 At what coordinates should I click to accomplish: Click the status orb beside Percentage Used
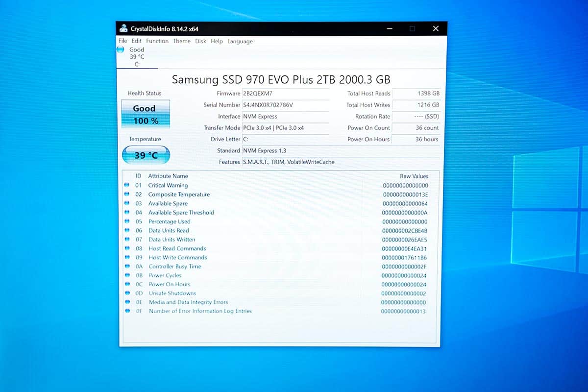click(127, 221)
